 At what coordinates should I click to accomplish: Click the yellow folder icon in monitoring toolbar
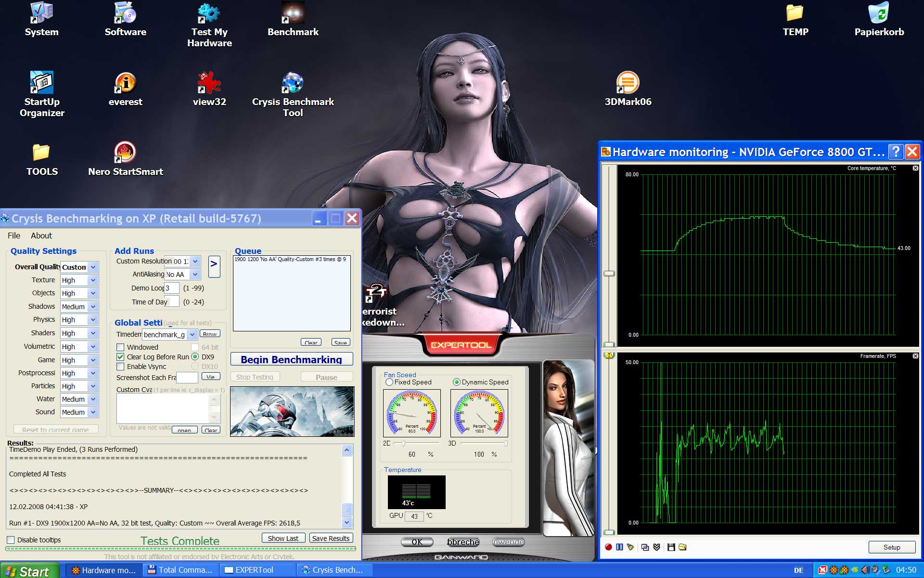tap(682, 547)
